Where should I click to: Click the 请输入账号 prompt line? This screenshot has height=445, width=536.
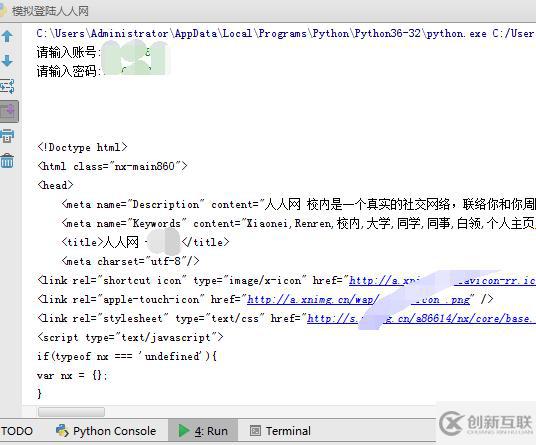pyautogui.click(x=69, y=52)
